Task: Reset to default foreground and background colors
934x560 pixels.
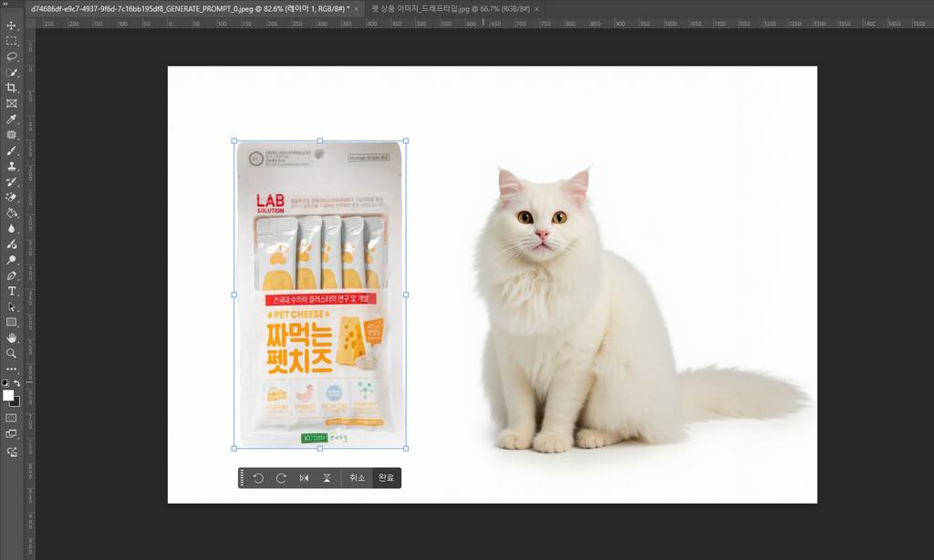Action: pyautogui.click(x=5, y=383)
